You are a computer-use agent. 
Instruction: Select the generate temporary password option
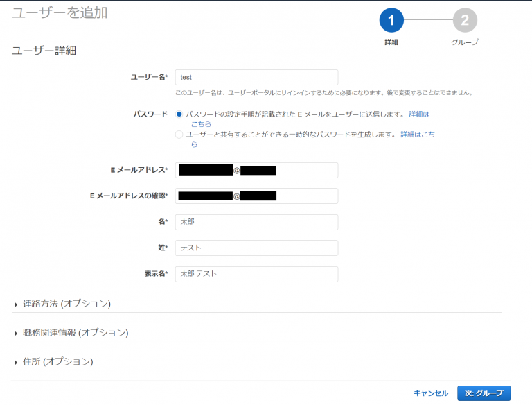click(x=179, y=134)
